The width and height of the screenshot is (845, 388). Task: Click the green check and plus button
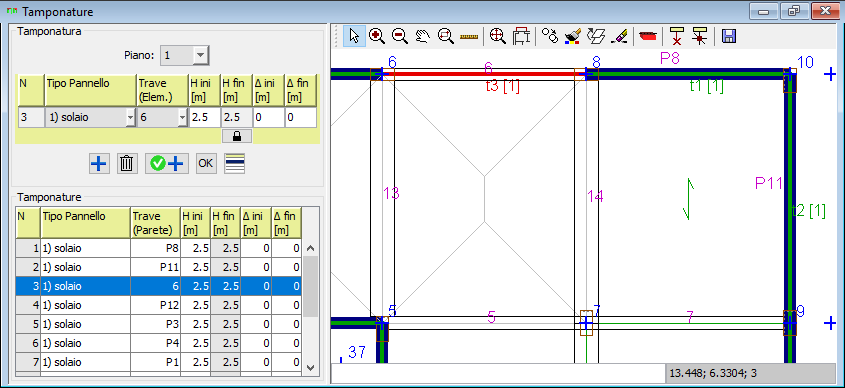[167, 163]
